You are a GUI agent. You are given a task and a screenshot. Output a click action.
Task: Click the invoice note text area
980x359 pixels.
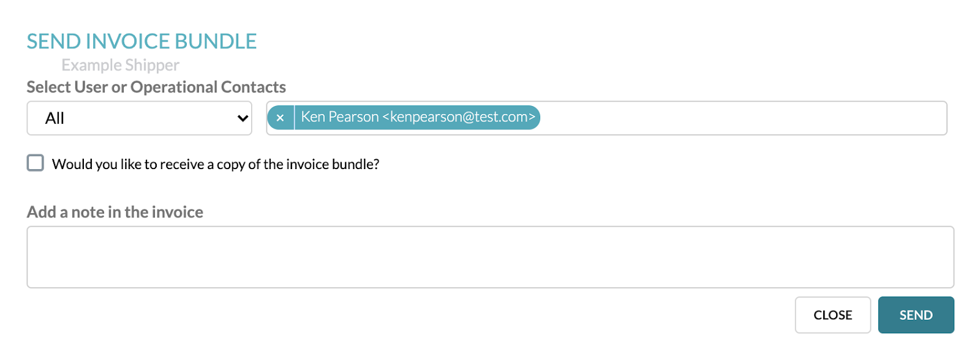point(490,256)
